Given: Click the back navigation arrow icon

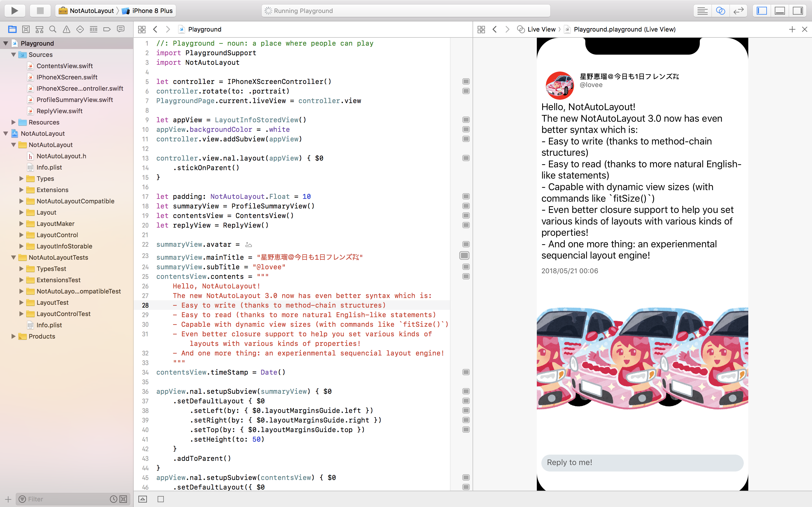Looking at the screenshot, I should (155, 29).
